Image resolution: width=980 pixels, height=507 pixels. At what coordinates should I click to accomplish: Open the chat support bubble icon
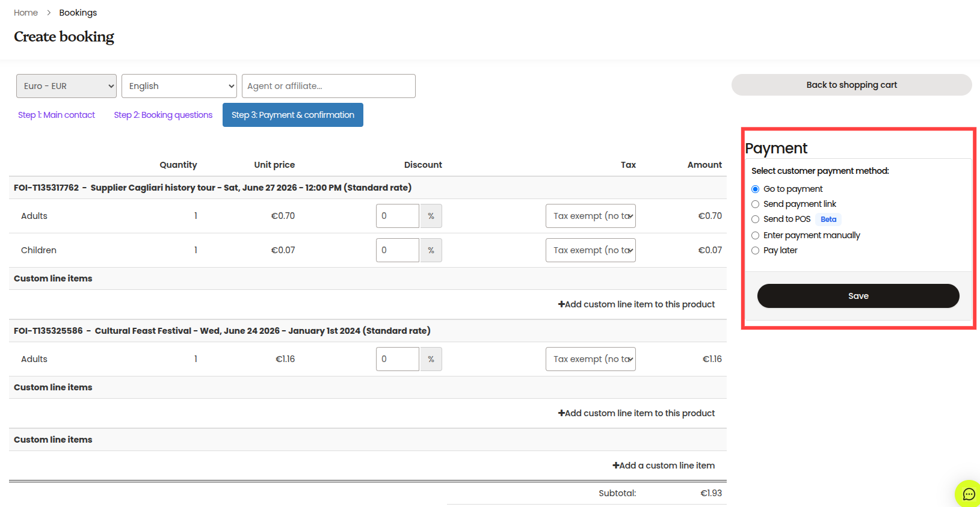point(968,494)
